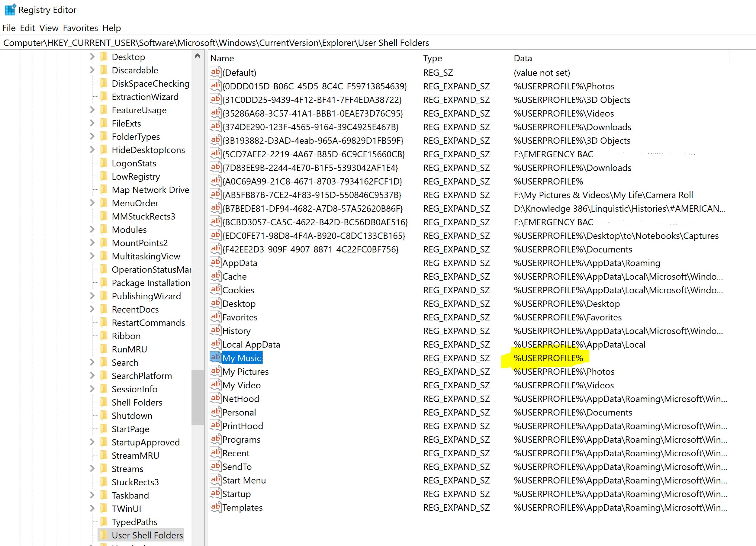Open the View menu
The height and width of the screenshot is (546, 756).
[x=49, y=28]
